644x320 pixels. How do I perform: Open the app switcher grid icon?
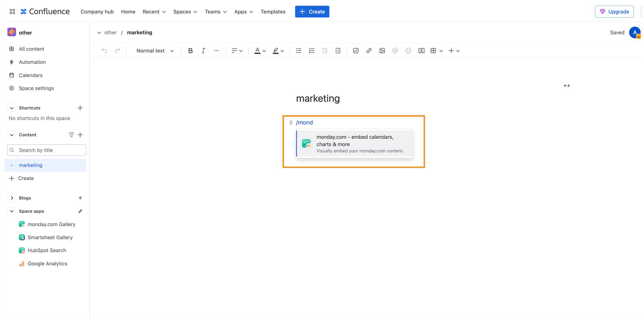[x=12, y=11]
